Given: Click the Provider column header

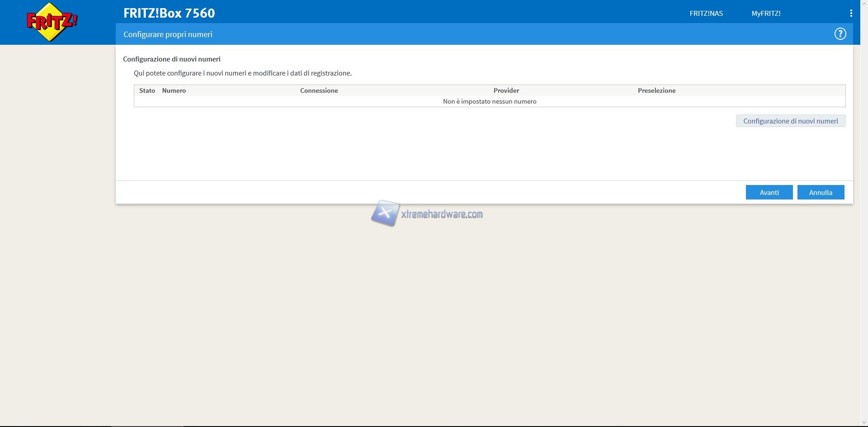Looking at the screenshot, I should coord(506,90).
